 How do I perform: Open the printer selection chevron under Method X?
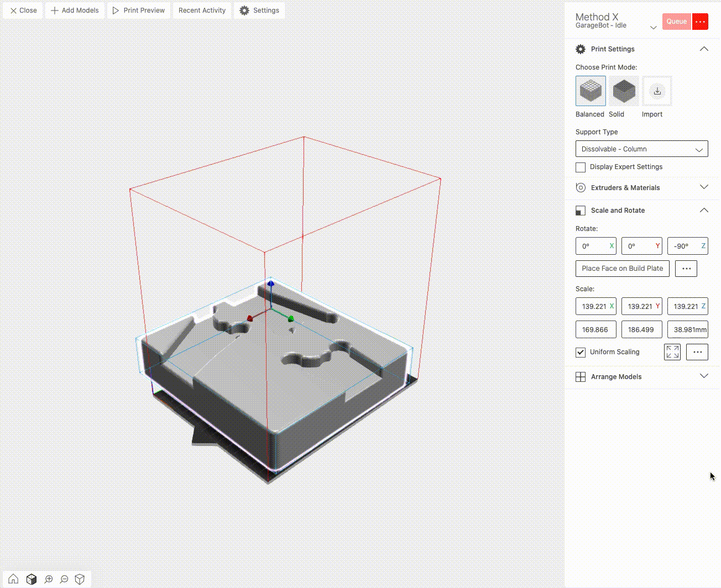tap(653, 27)
